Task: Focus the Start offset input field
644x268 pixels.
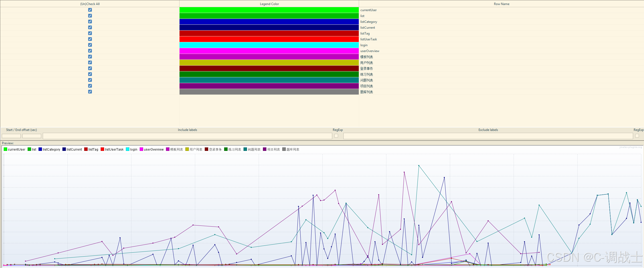Action: 11,136
